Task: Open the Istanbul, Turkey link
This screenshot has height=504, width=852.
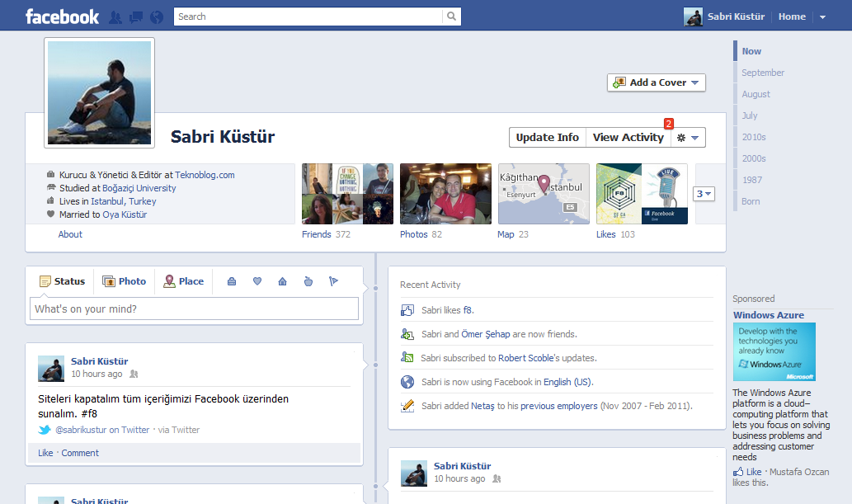Action: point(124,201)
